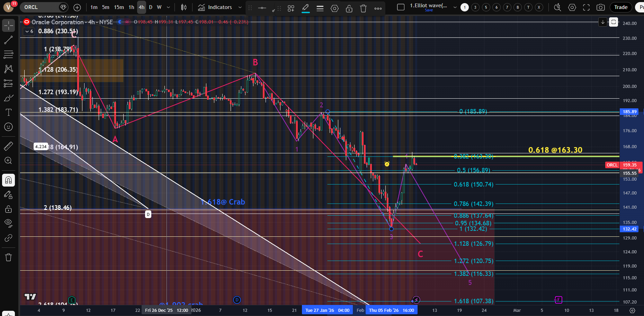Open line color pencil in drawing toolbar
This screenshot has height=316, width=644.
tap(305, 8)
